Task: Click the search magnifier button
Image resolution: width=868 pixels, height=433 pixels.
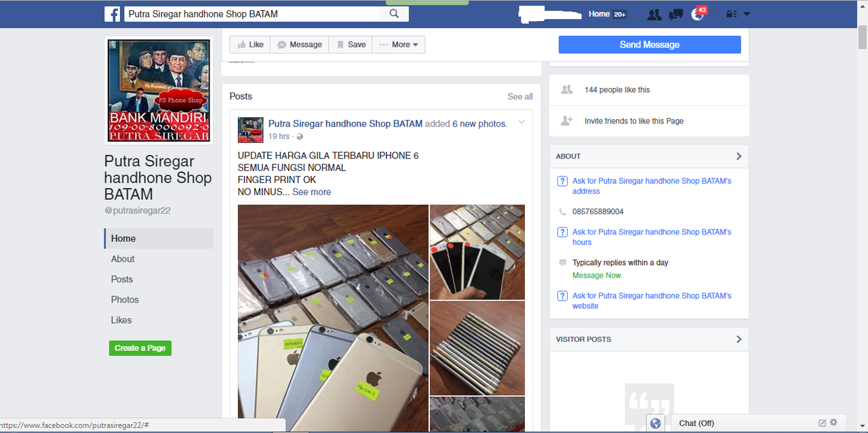Action: tap(395, 14)
